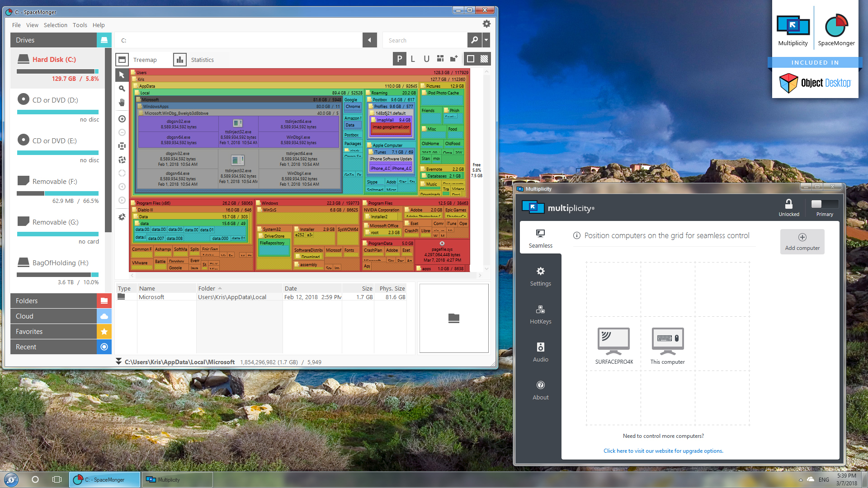Open treemap options gear icon in left toolbar

tap(122, 217)
